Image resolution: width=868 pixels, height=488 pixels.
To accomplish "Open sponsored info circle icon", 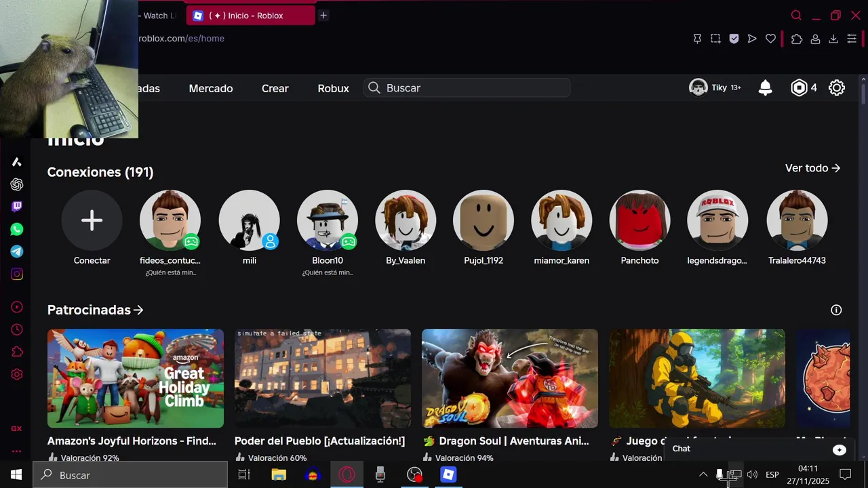I will (x=836, y=310).
